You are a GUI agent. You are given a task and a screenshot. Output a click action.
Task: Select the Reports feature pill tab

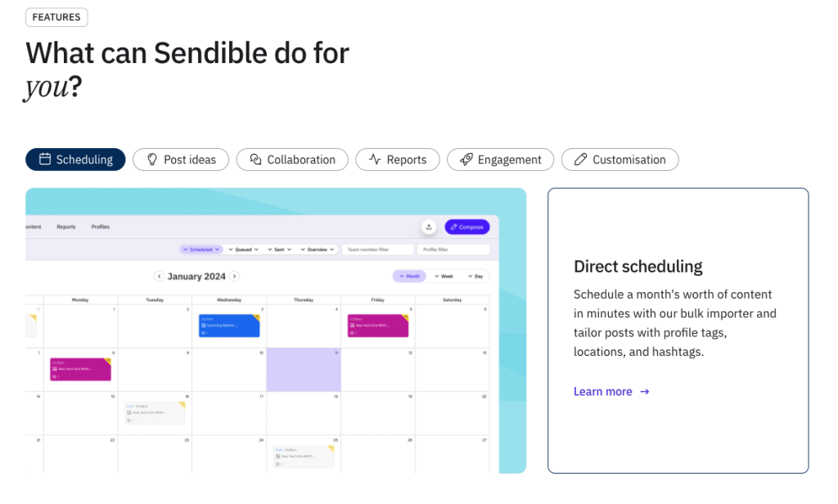point(398,160)
